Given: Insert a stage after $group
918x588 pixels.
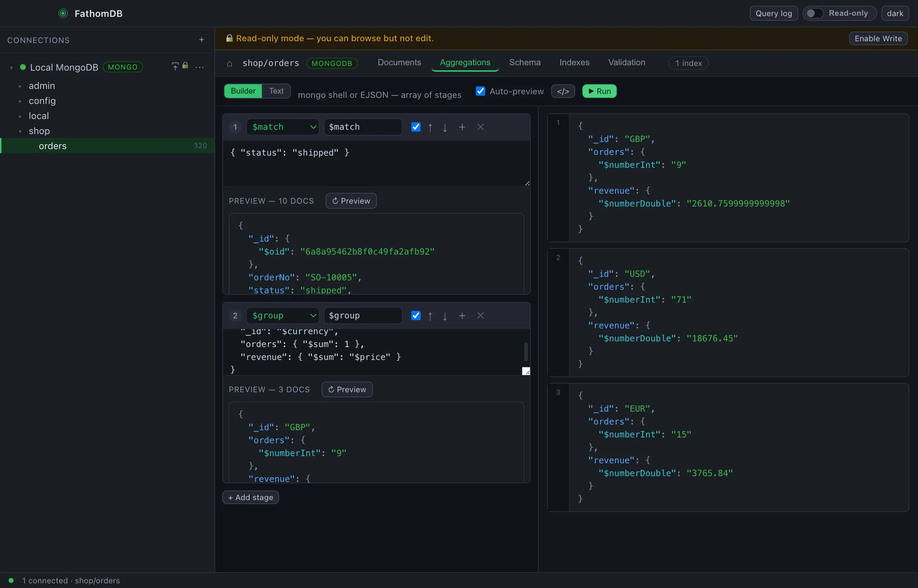Looking at the screenshot, I should click(462, 316).
